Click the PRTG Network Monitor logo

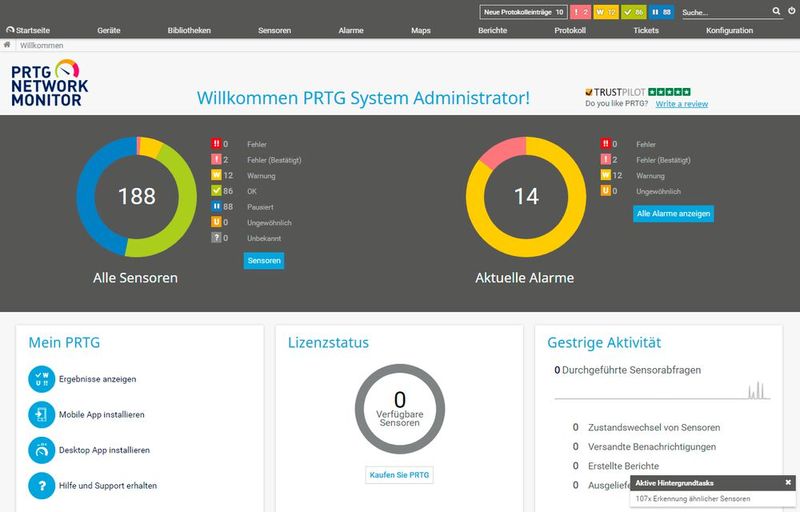point(49,83)
